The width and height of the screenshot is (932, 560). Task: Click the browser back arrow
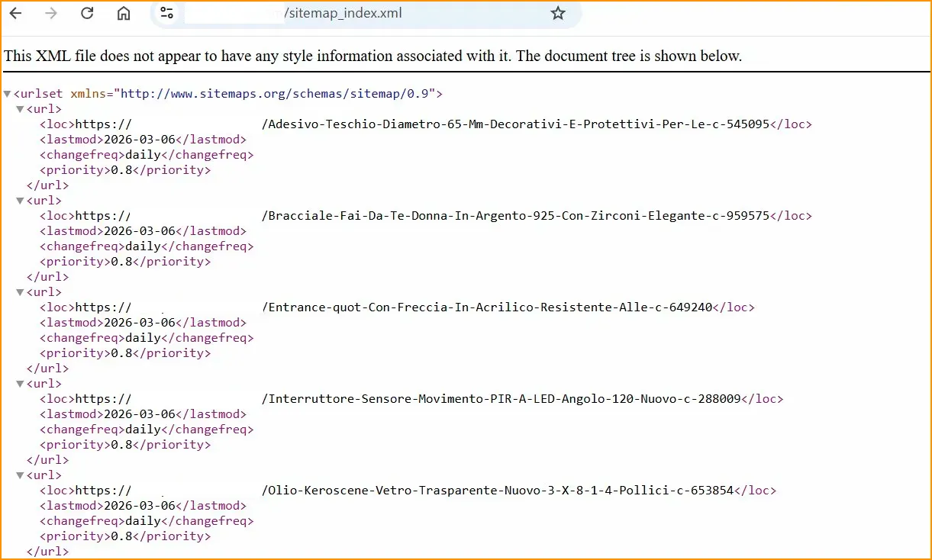(x=15, y=13)
